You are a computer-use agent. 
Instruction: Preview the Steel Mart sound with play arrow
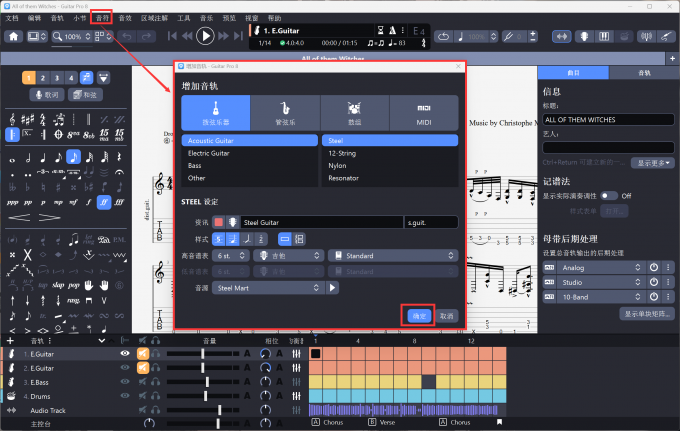point(333,288)
